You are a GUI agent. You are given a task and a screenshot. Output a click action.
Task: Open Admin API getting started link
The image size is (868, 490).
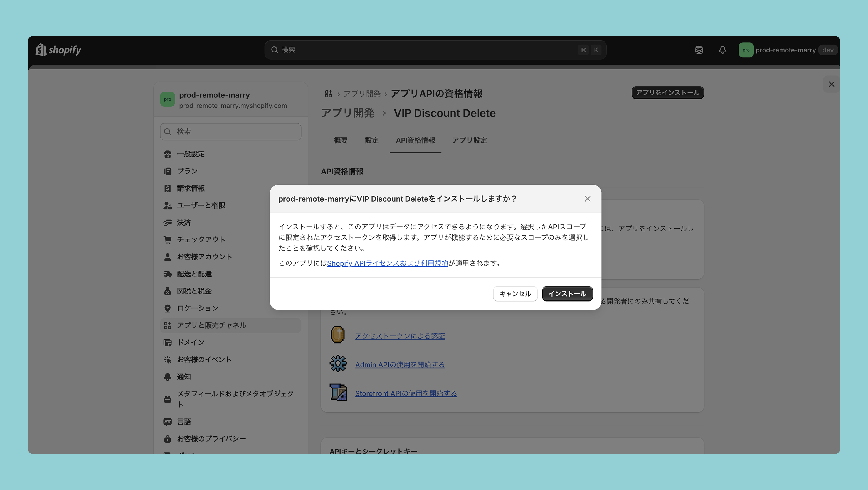pos(400,364)
